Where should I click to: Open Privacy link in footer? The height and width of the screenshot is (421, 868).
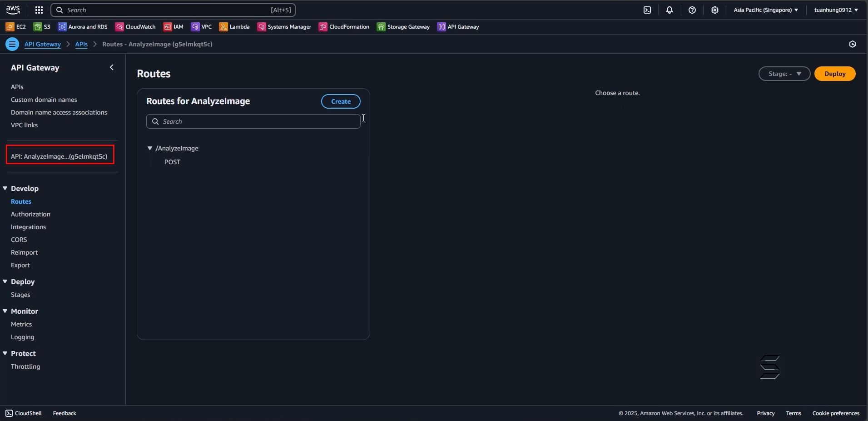coord(766,413)
